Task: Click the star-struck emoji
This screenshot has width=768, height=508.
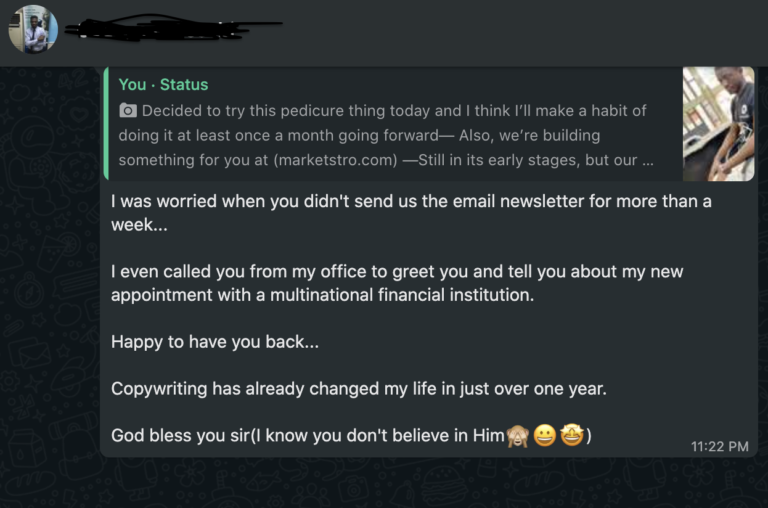Action: 572,435
